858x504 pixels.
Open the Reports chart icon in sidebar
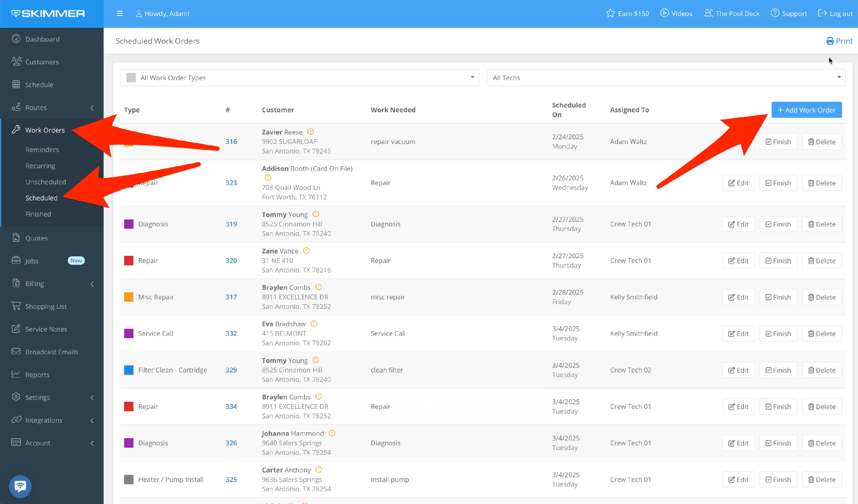tap(16, 374)
